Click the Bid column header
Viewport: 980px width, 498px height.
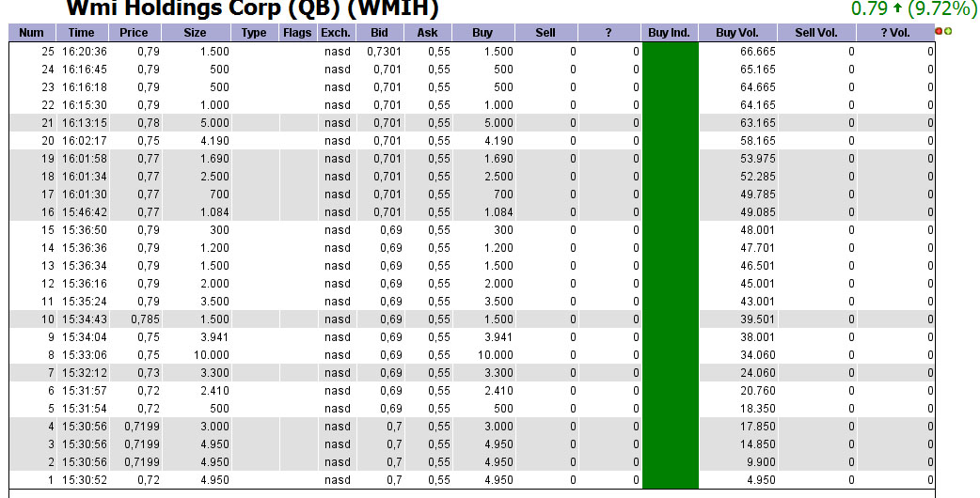[380, 33]
